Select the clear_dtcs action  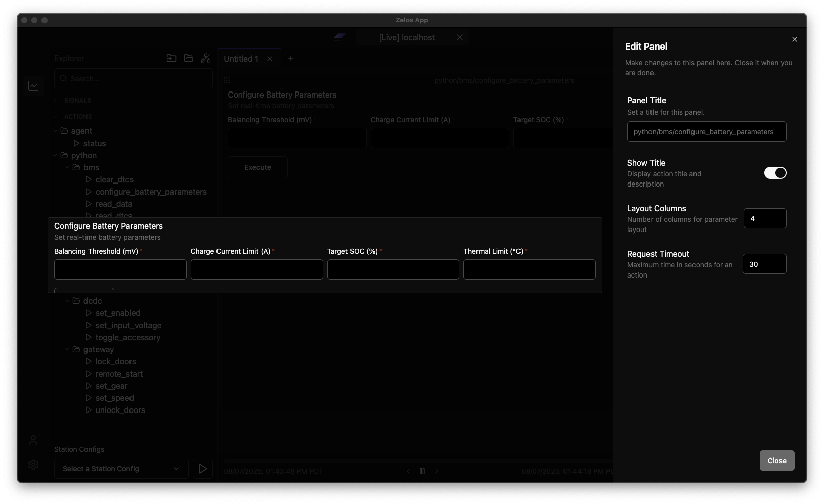tap(114, 179)
